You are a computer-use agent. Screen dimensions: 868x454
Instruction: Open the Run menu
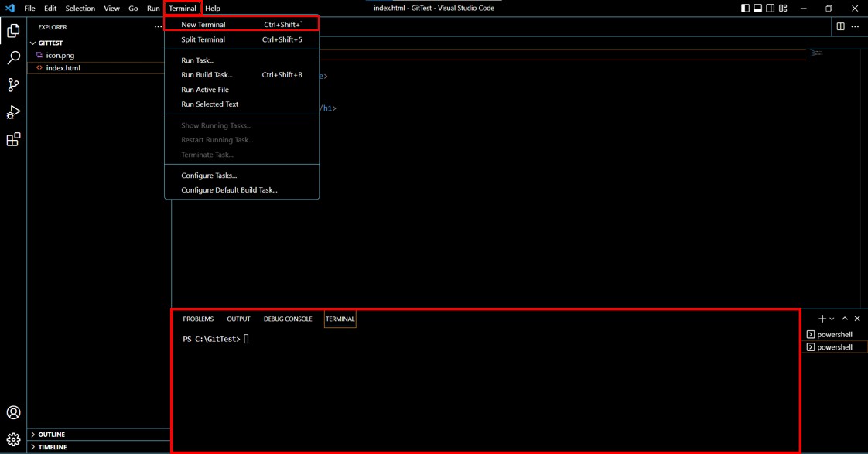coord(153,9)
